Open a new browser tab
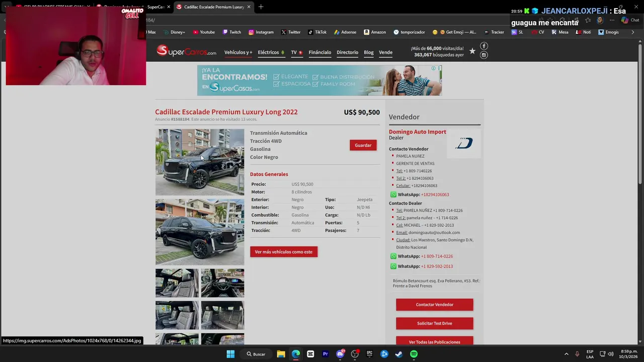This screenshot has height=362, width=644. (x=261, y=7)
